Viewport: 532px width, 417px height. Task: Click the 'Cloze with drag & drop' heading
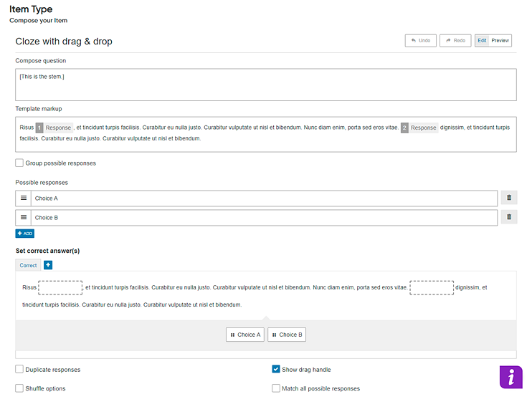pyautogui.click(x=64, y=42)
